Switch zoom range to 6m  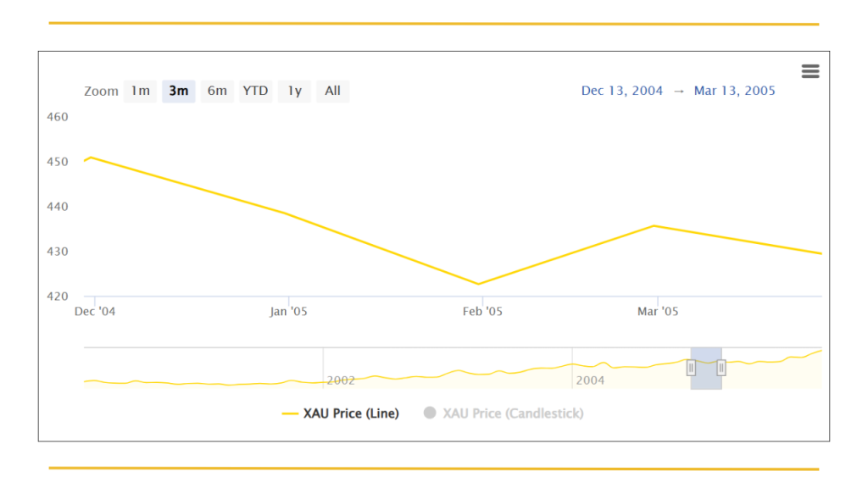(x=217, y=91)
